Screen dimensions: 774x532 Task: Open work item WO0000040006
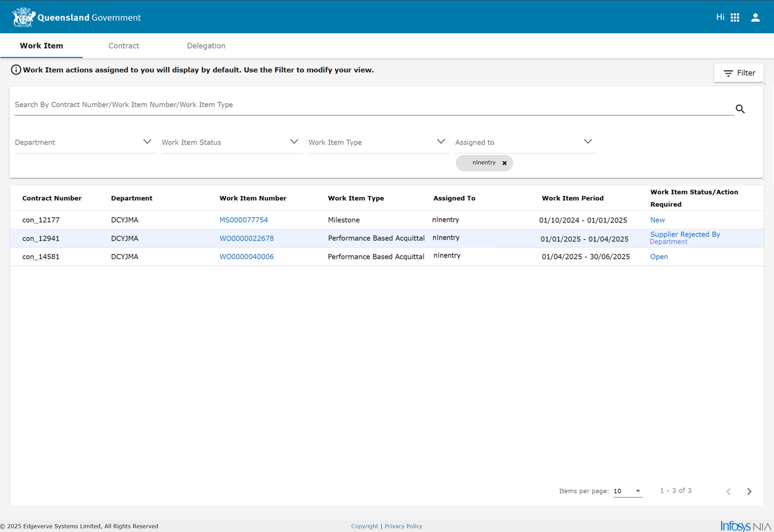[247, 257]
